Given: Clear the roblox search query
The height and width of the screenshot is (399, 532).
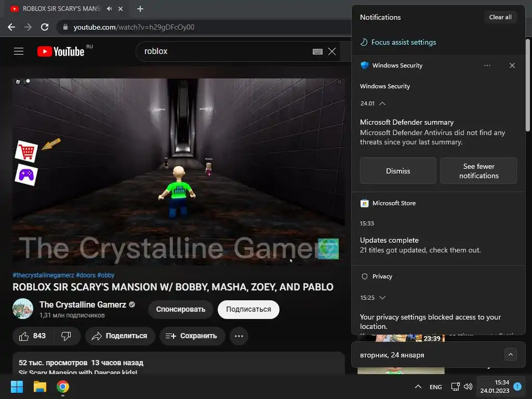Looking at the screenshot, I should pos(332,51).
